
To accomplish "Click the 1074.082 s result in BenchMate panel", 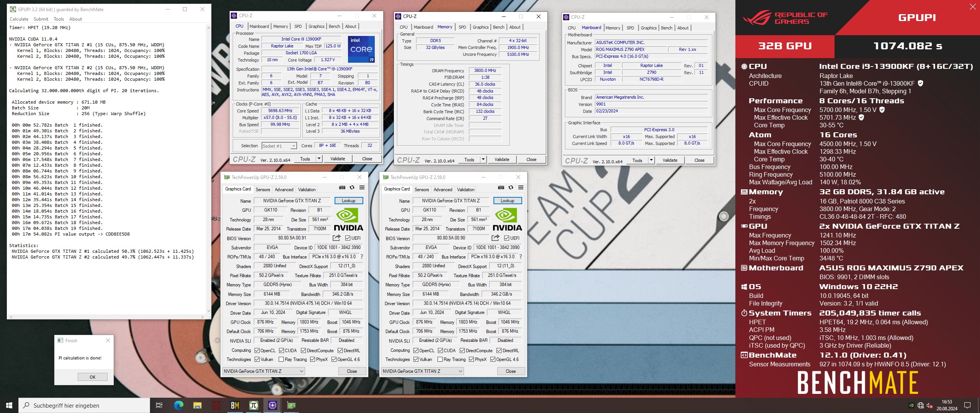I will 907,46.
